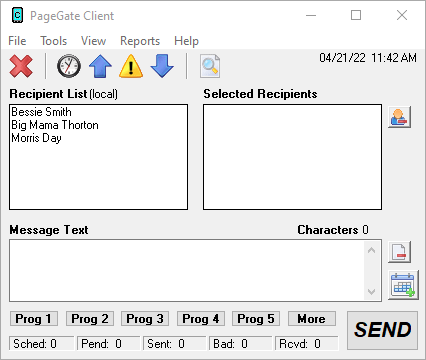Click the More button

click(x=312, y=319)
